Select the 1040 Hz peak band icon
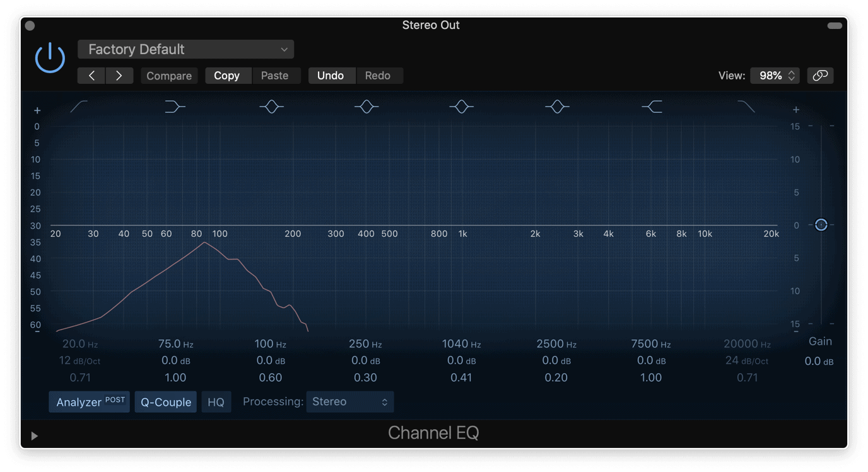Image resolution: width=868 pixels, height=472 pixels. 461,106
